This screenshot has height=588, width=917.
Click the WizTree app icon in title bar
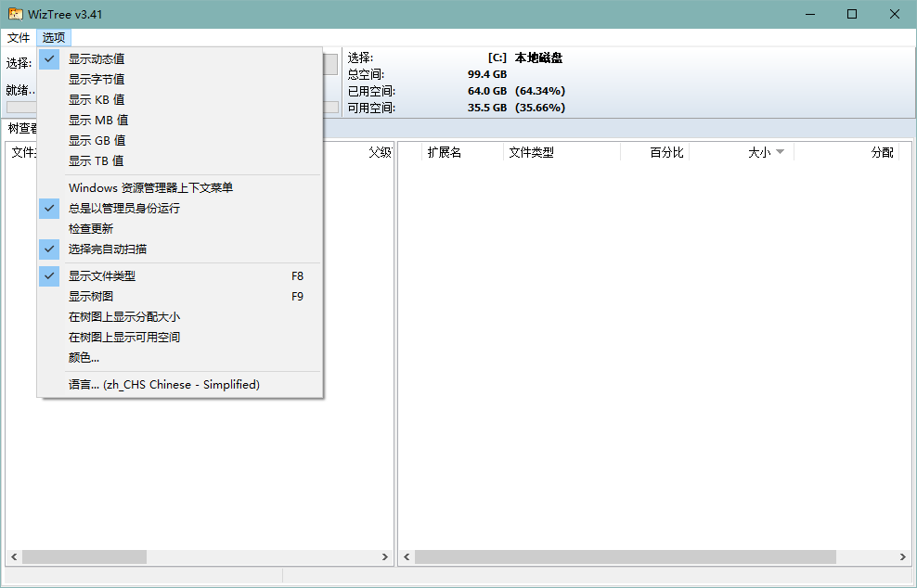tap(15, 14)
